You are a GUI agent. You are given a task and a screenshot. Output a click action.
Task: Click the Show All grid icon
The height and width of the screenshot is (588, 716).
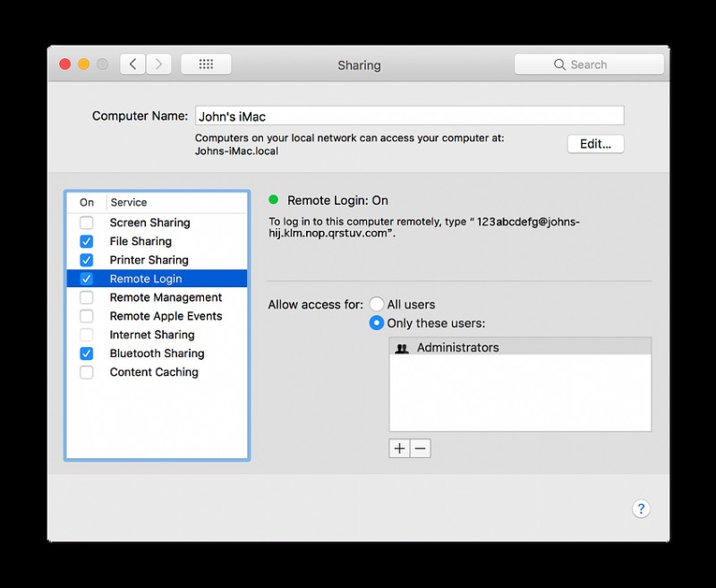(206, 64)
